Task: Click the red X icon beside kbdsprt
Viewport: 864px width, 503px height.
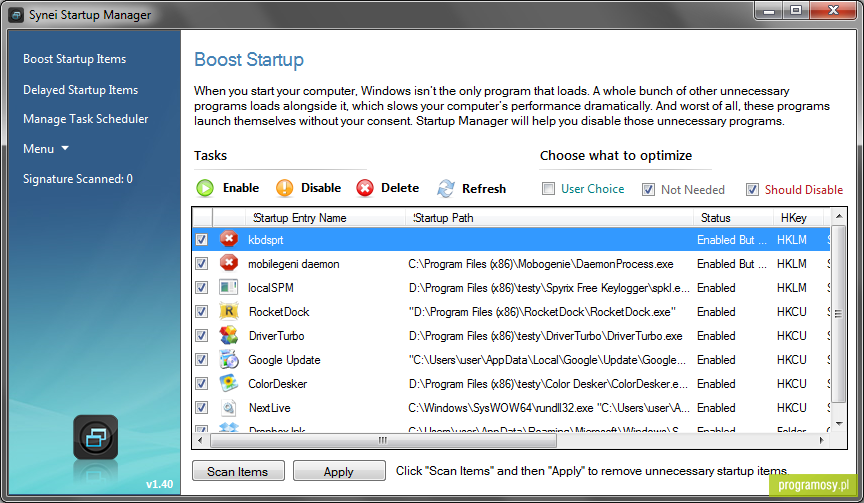Action: pyautogui.click(x=229, y=239)
